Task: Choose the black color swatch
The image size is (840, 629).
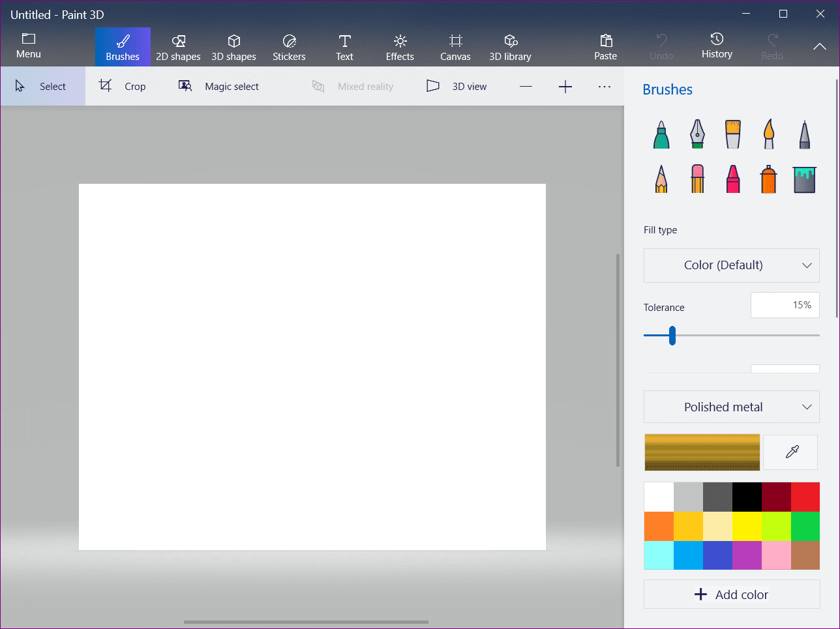Action: coord(747,497)
